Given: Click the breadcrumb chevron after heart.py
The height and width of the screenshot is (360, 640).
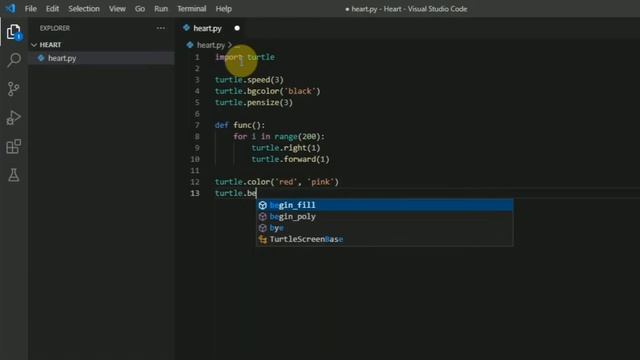Looking at the screenshot, I should [x=230, y=45].
